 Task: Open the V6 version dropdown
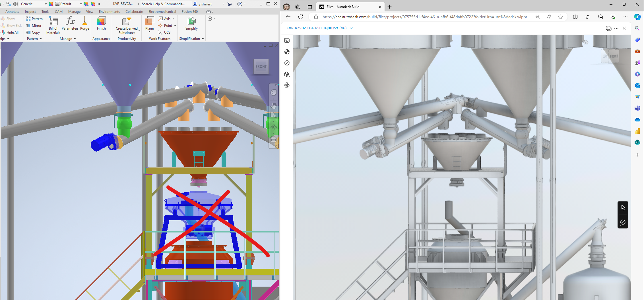(351, 28)
